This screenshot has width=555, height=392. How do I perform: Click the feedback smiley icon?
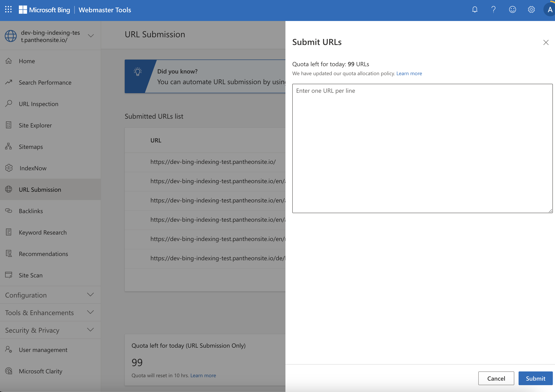click(x=512, y=9)
